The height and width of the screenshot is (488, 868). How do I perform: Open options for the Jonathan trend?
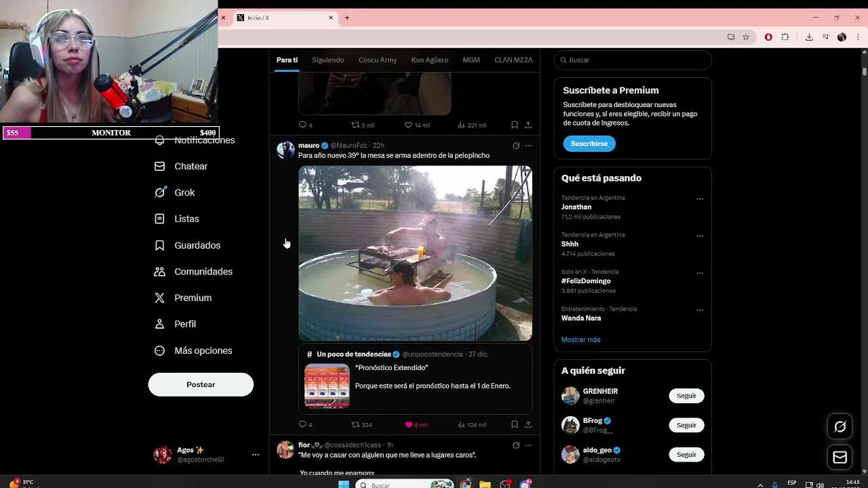[700, 199]
